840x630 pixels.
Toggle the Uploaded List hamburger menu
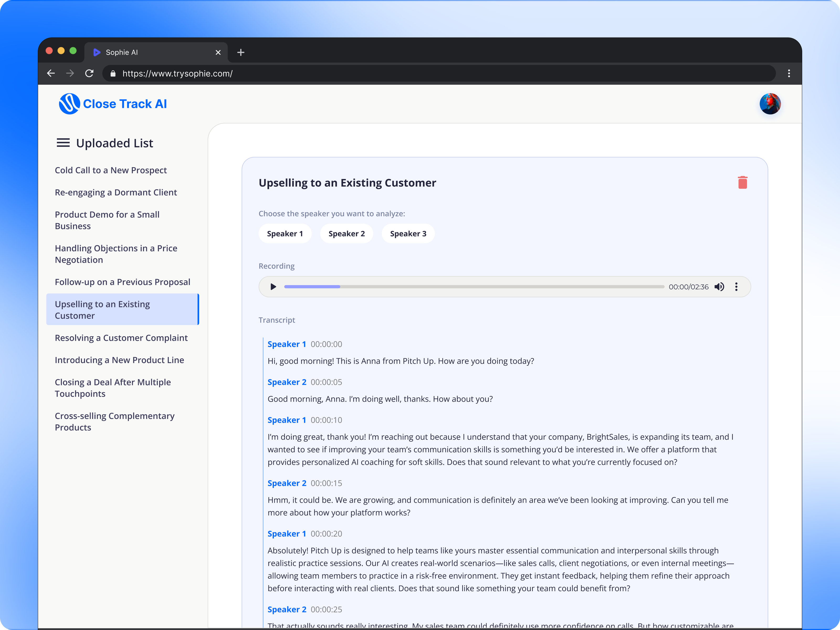[x=63, y=143]
